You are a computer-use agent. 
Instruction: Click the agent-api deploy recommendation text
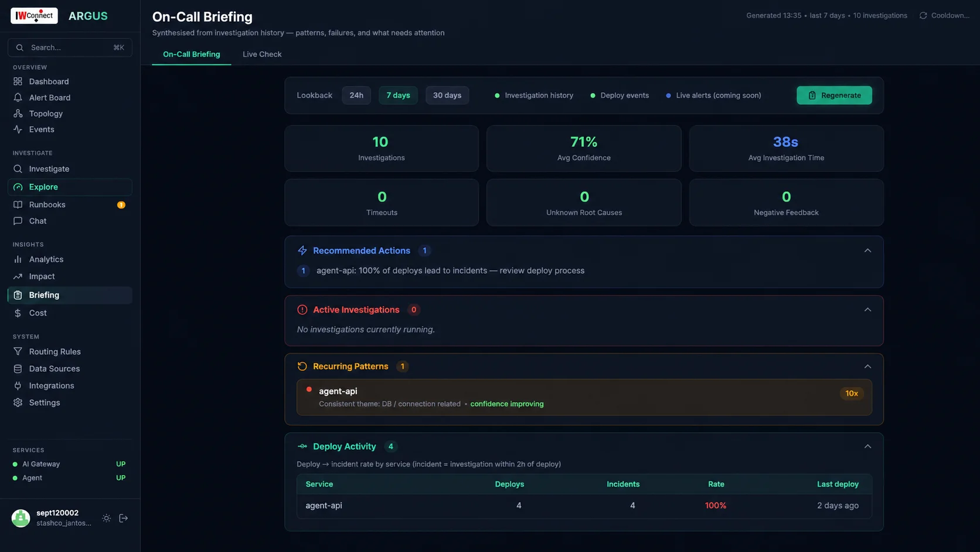pyautogui.click(x=450, y=271)
